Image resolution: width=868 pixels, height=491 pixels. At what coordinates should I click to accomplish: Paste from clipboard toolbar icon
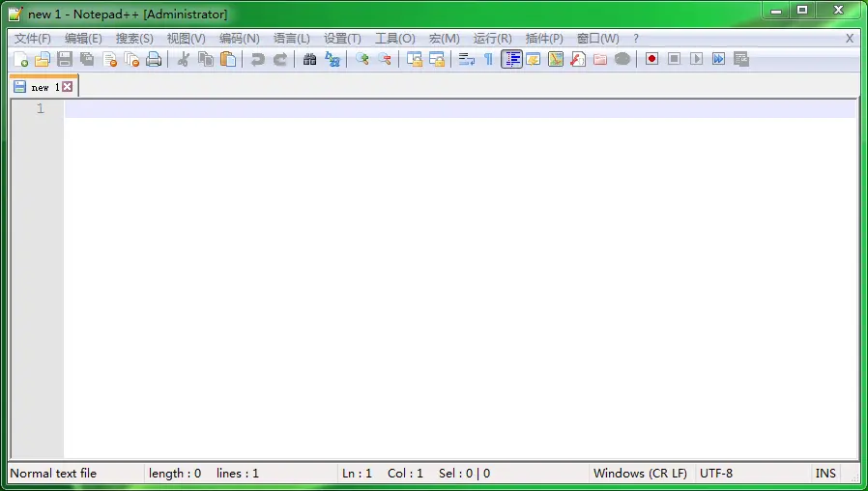click(x=228, y=59)
